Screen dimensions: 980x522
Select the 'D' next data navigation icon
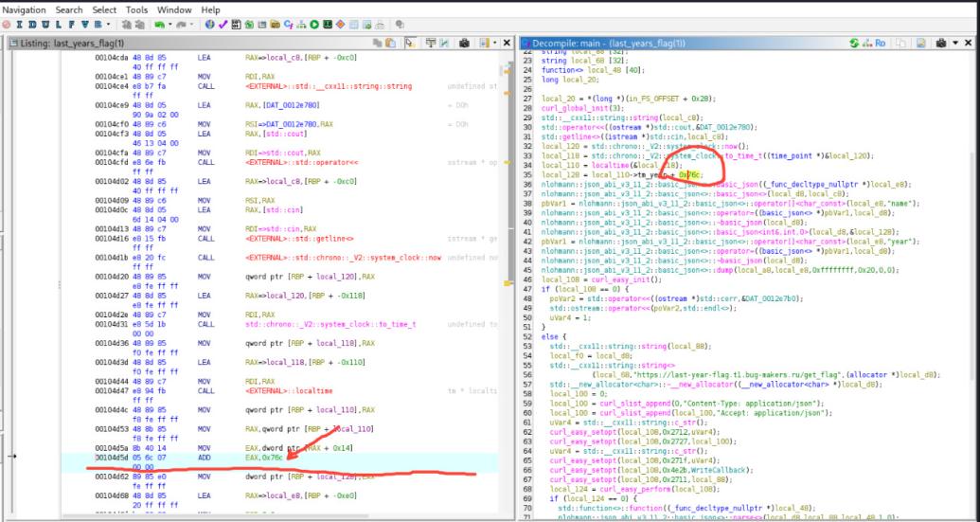click(32, 25)
